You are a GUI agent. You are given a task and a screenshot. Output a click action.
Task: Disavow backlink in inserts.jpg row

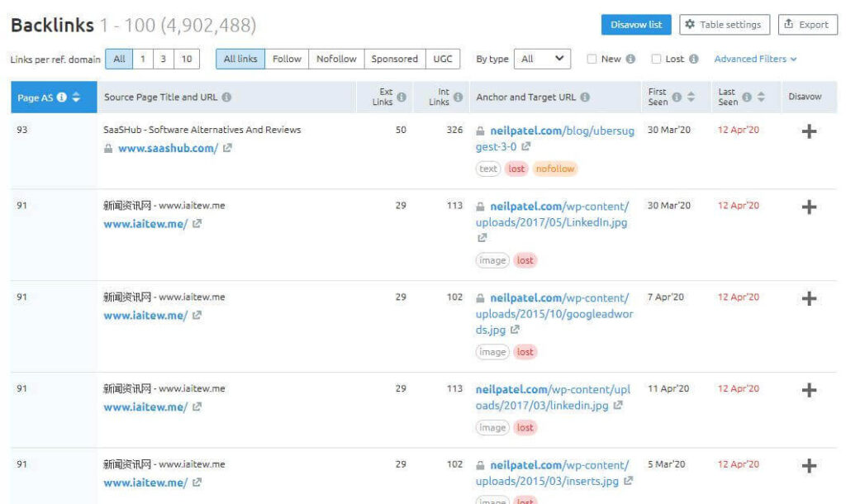809,466
